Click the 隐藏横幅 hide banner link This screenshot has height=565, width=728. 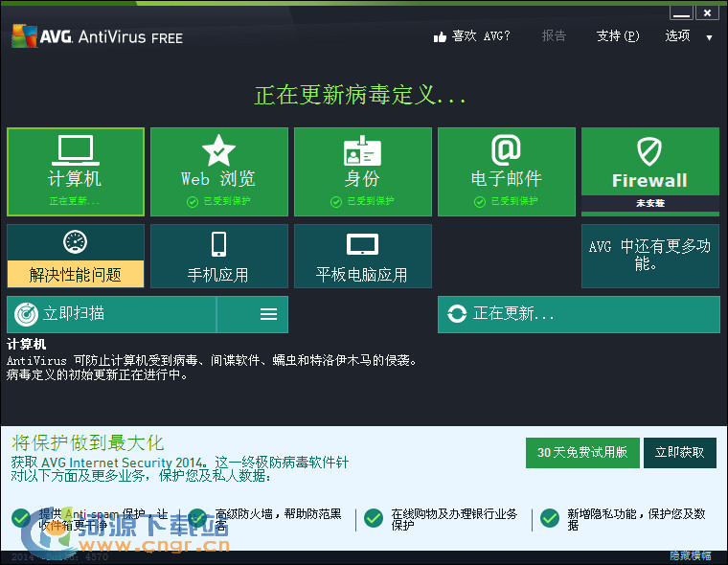pyautogui.click(x=691, y=555)
